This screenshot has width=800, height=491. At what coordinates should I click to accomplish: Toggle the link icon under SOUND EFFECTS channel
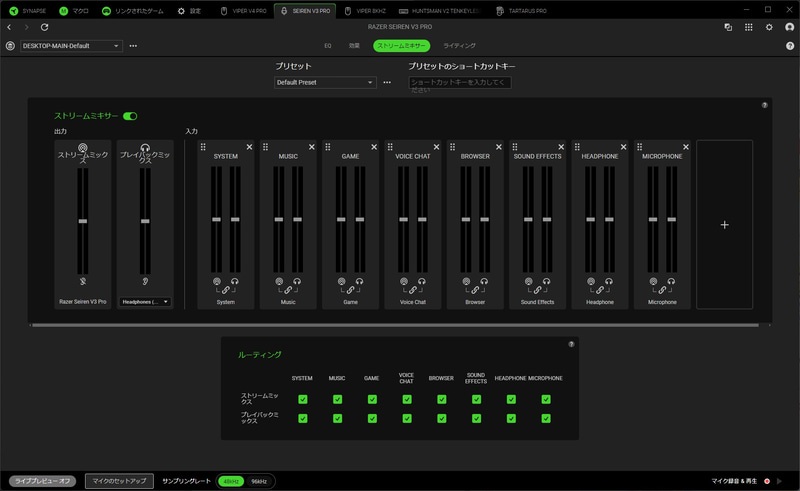click(537, 290)
